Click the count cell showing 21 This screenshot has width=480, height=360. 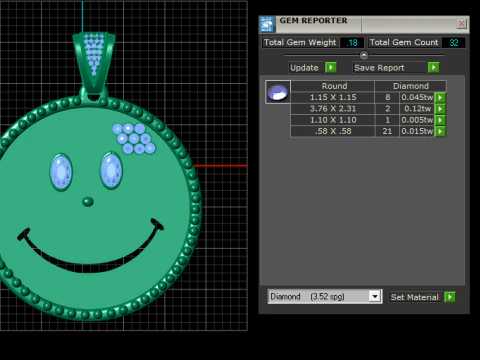coord(387,131)
